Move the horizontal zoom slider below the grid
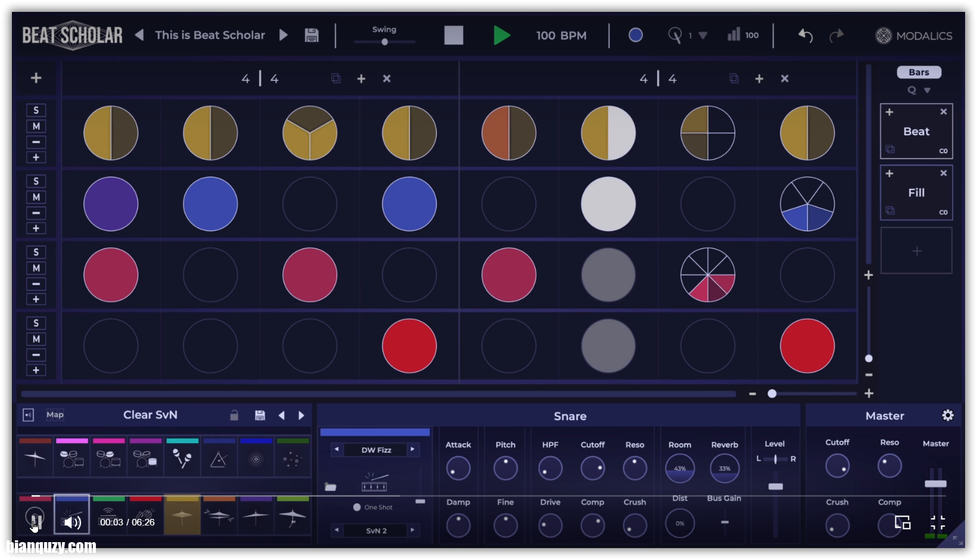Image resolution: width=977 pixels, height=560 pixels. [771, 394]
